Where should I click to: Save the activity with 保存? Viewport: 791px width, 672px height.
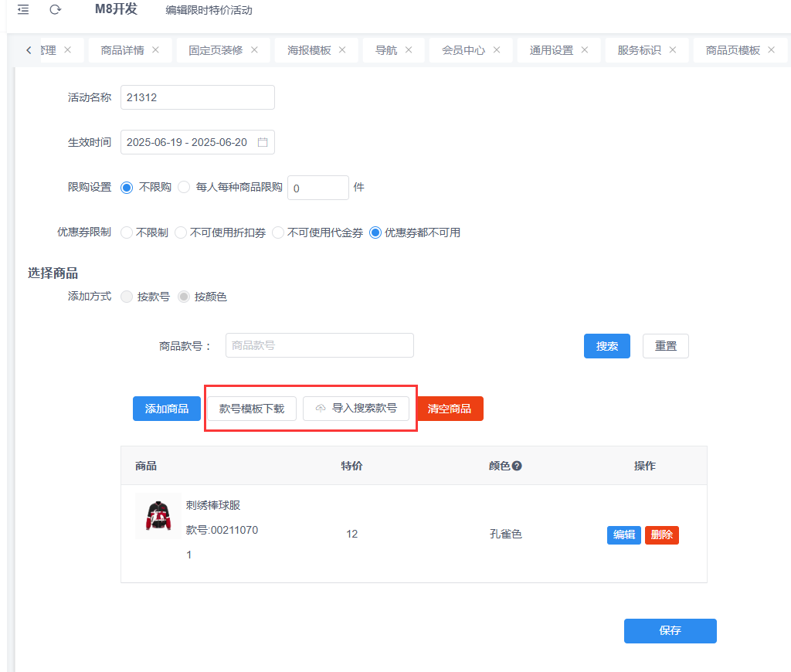pyautogui.click(x=670, y=631)
